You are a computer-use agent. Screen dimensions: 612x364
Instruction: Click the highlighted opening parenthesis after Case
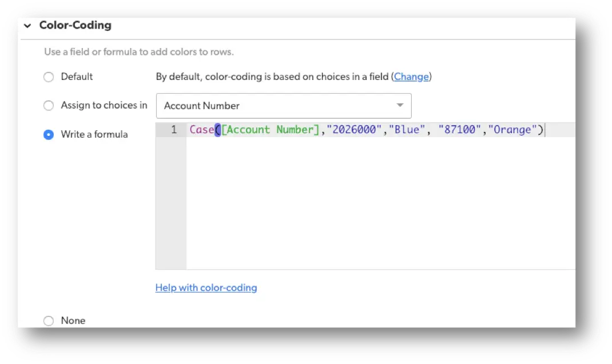pos(217,130)
